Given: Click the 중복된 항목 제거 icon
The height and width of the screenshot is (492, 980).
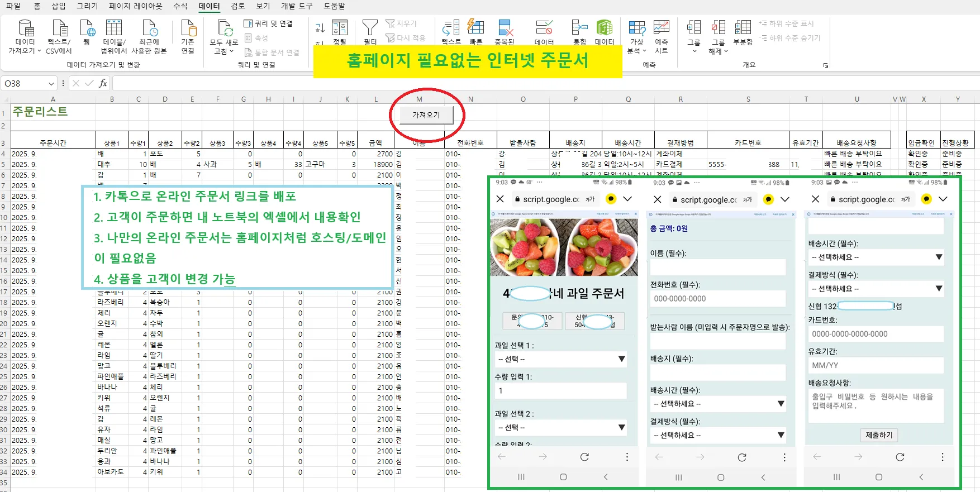Looking at the screenshot, I should (505, 28).
